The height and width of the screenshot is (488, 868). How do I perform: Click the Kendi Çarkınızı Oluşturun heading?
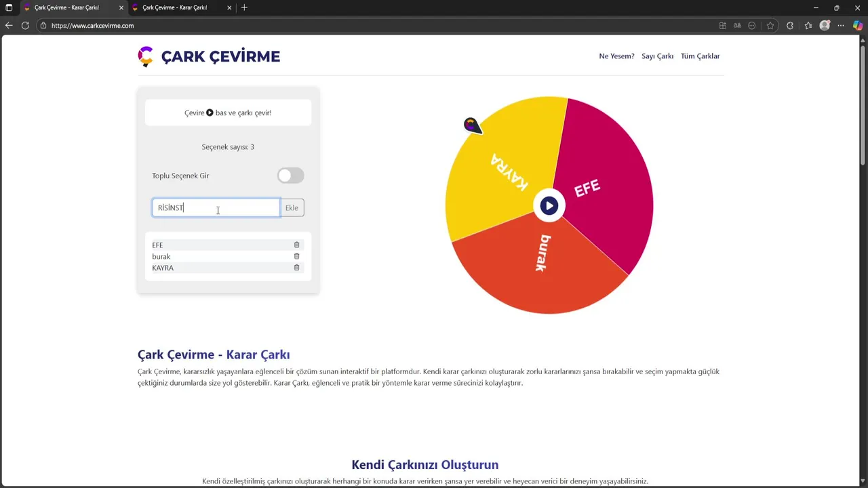[x=425, y=465]
